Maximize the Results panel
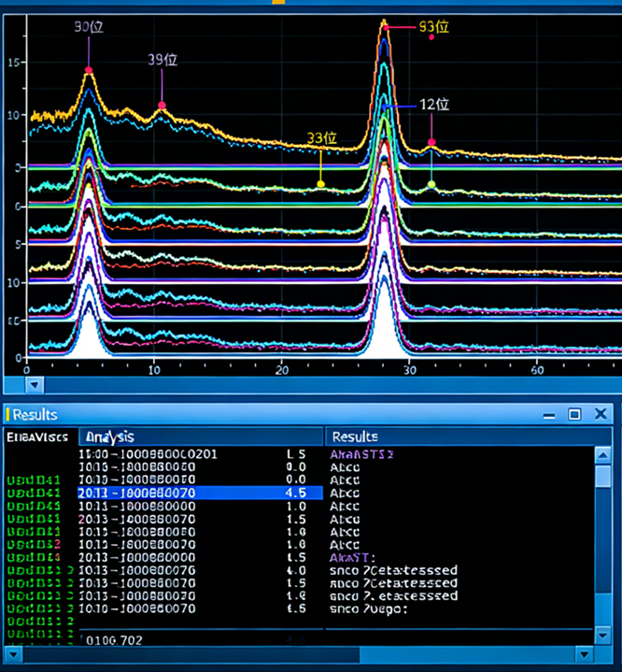This screenshot has height=672, width=622. tap(575, 414)
